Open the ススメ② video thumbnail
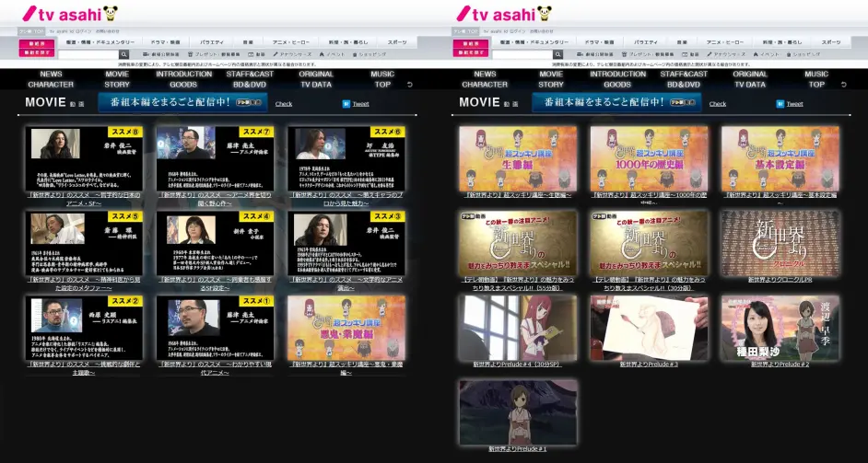The height and width of the screenshot is (463, 868). (x=84, y=328)
